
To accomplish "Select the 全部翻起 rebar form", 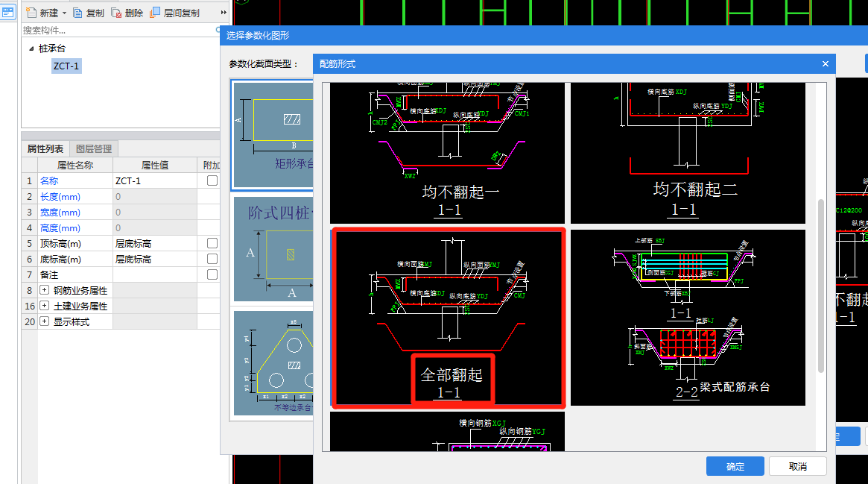I will (447, 318).
